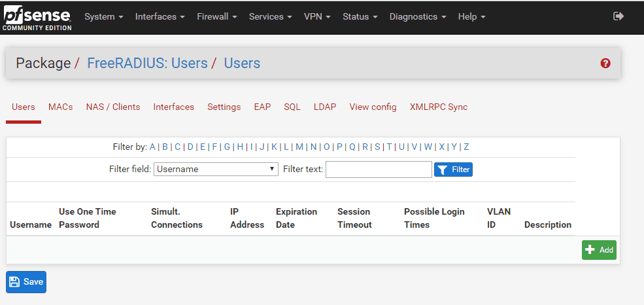644x305 pixels.
Task: Switch to the MACs tab
Action: pos(61,107)
